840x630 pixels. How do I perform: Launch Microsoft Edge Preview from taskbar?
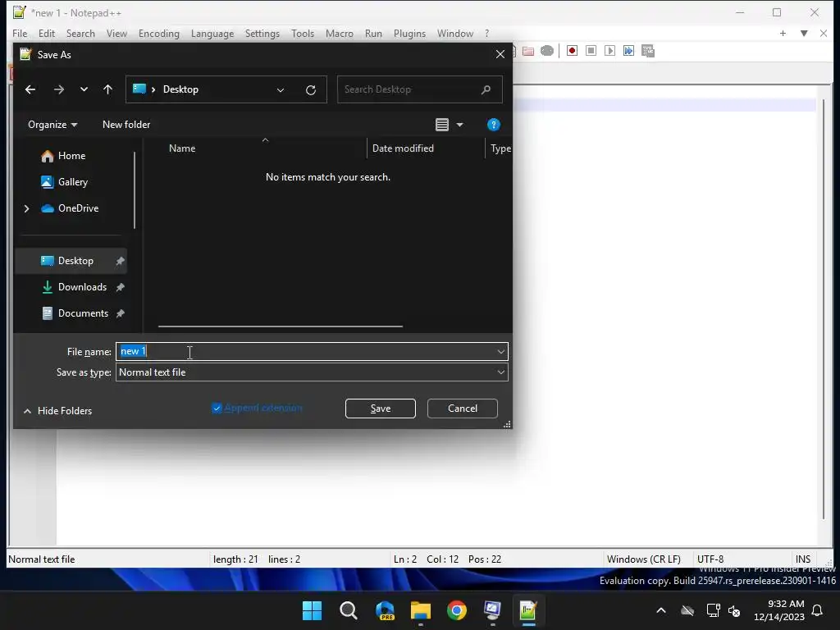(x=385, y=610)
